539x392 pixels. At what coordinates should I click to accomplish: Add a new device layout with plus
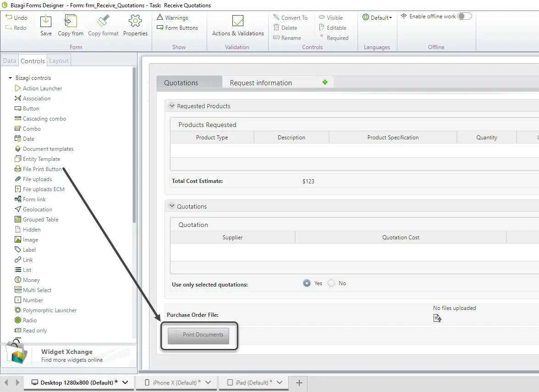click(x=299, y=383)
